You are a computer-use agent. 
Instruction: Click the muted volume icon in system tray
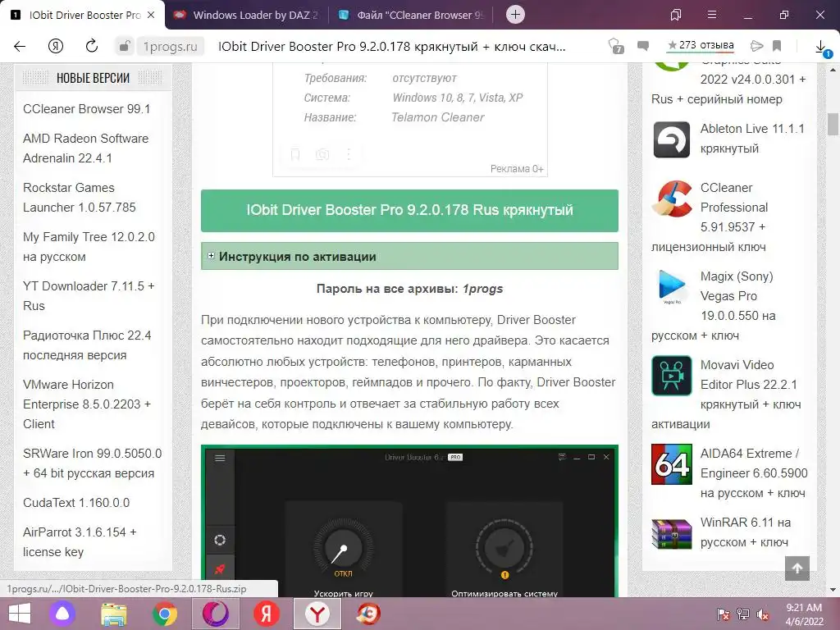pos(763,614)
